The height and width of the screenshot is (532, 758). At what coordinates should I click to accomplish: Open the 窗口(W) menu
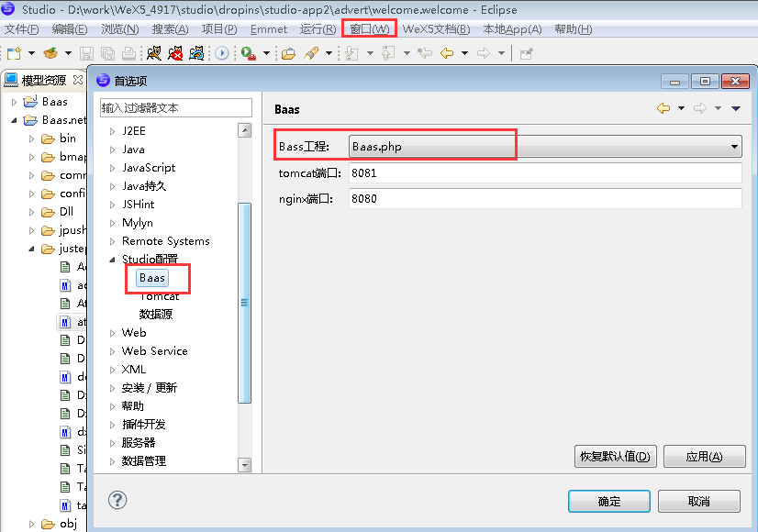click(x=369, y=29)
